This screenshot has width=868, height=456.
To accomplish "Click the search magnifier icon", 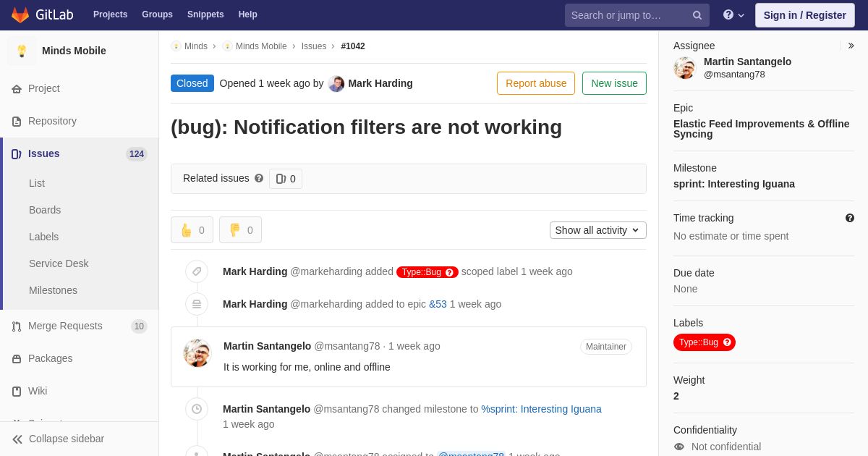I will [x=697, y=15].
